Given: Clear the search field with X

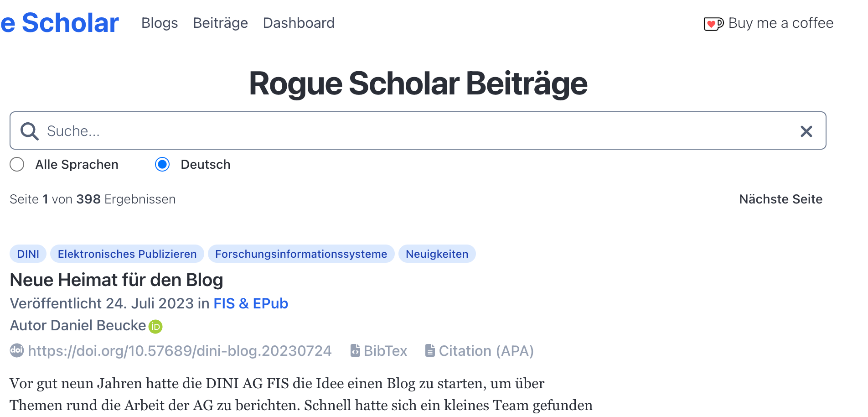Looking at the screenshot, I should 806,131.
